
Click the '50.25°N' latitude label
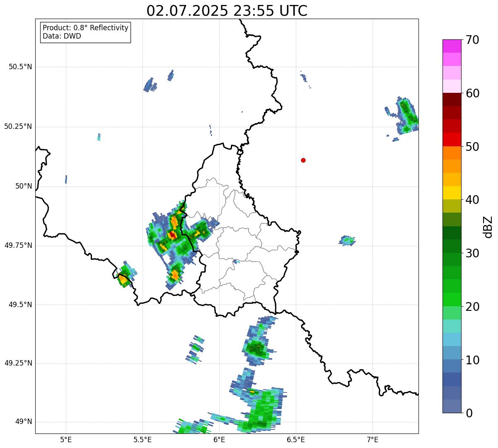click(18, 126)
